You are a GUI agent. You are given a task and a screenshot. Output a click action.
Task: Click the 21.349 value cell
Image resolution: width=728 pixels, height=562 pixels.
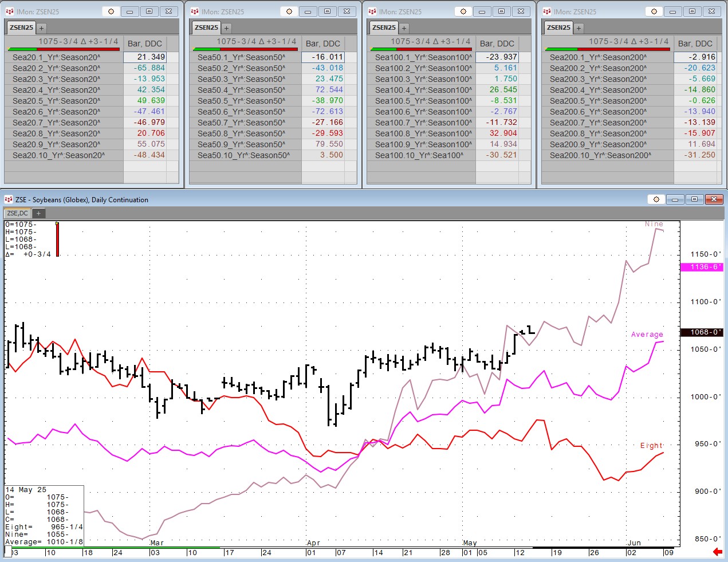(x=145, y=57)
